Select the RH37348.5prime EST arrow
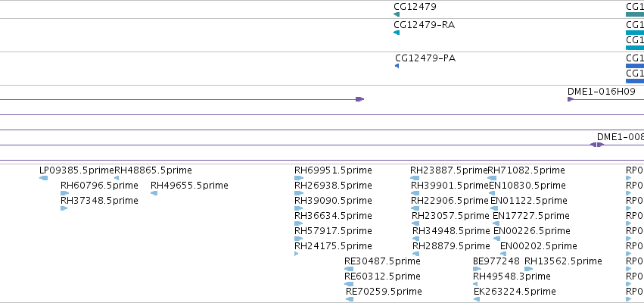Screen dimensions: 644x303 [64, 208]
